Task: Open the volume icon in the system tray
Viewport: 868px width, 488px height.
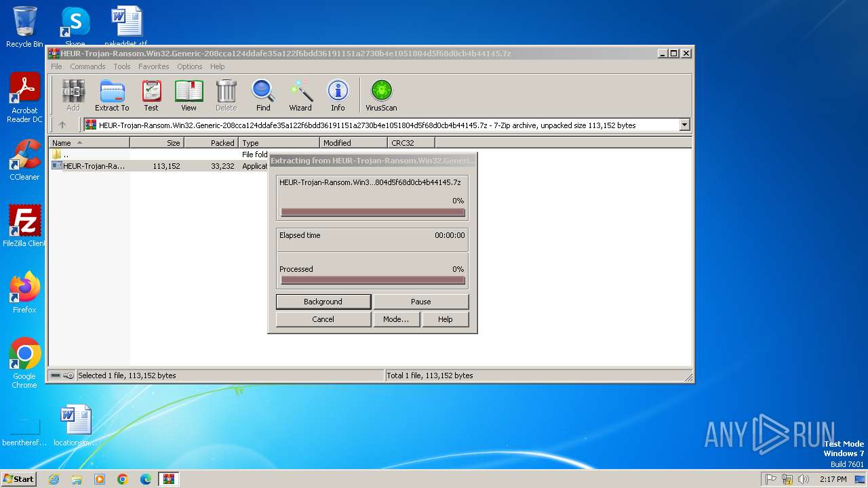Action: [x=804, y=479]
